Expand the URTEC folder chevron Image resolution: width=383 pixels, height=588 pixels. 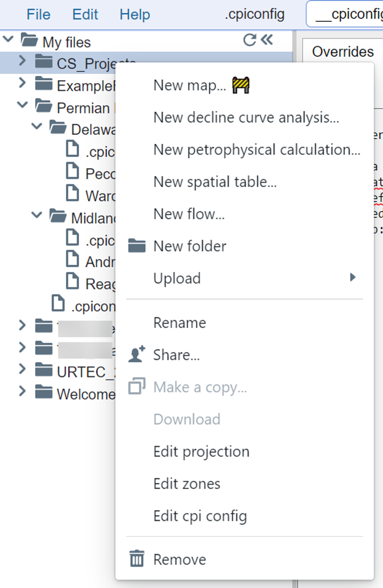tap(22, 369)
